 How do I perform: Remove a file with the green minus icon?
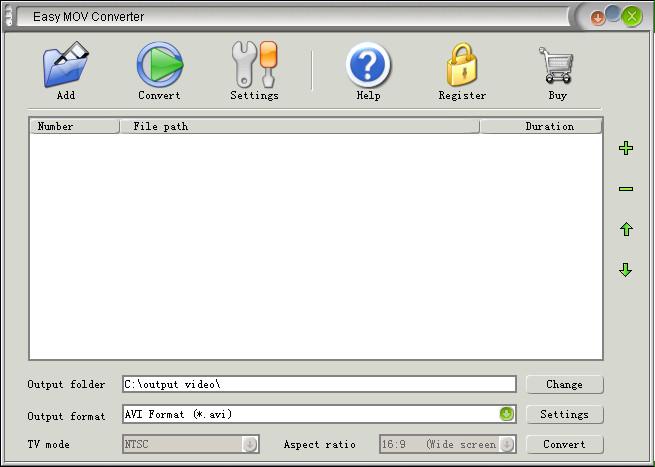tap(626, 189)
